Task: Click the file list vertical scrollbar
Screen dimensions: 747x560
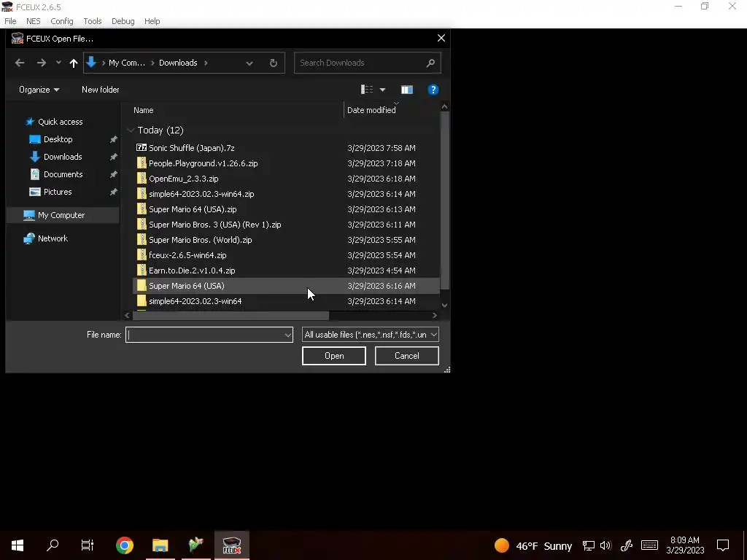Action: [x=444, y=200]
